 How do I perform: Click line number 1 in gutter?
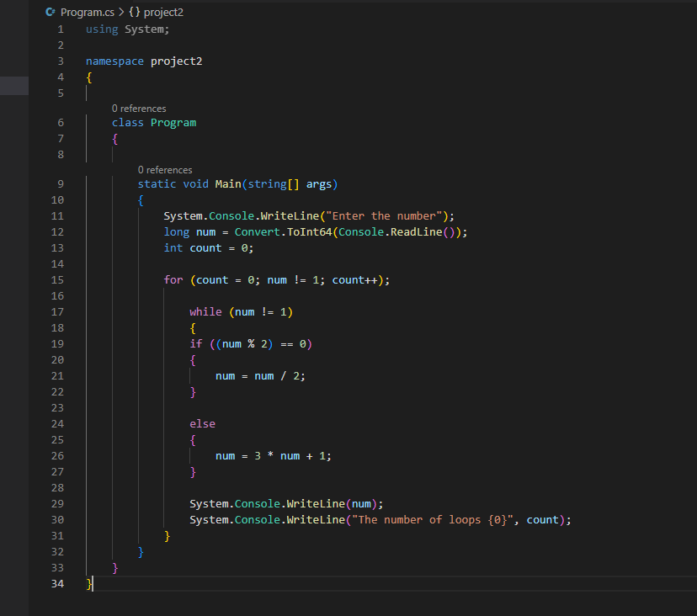pyautogui.click(x=61, y=29)
